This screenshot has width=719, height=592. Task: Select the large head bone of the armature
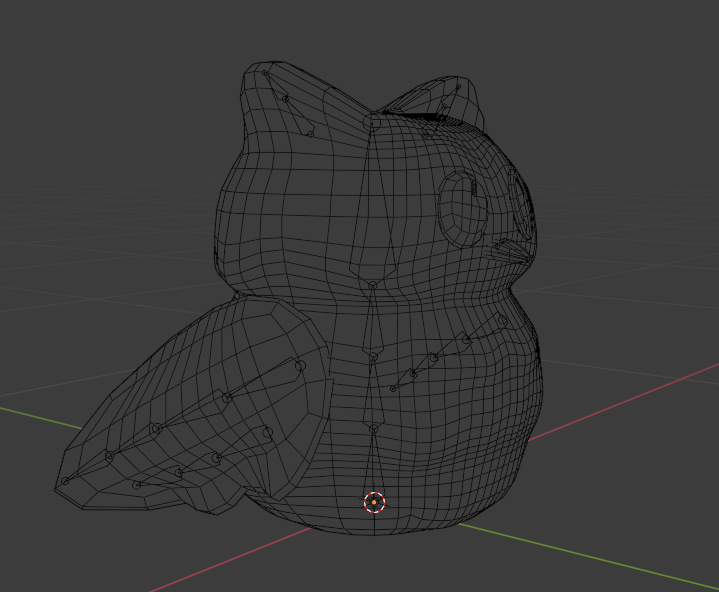point(372,202)
